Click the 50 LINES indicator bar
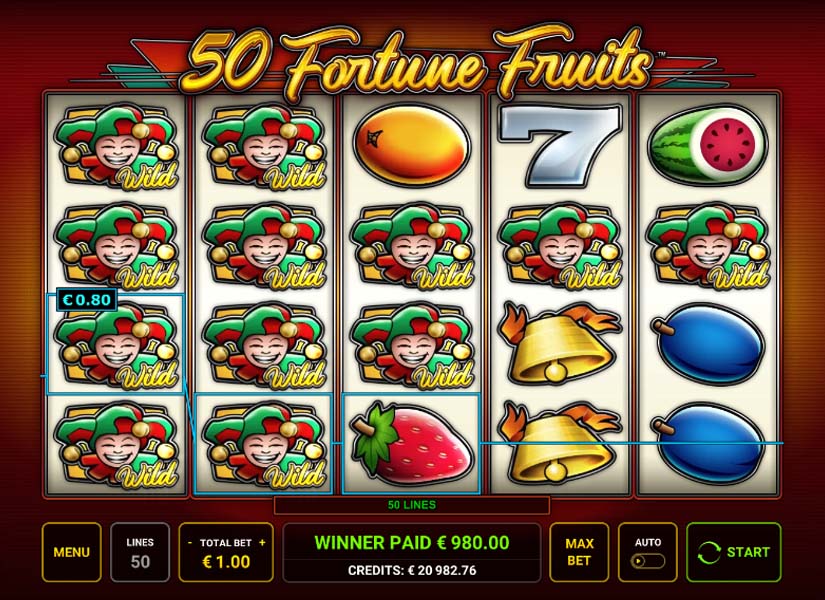The width and height of the screenshot is (825, 600). (x=412, y=505)
